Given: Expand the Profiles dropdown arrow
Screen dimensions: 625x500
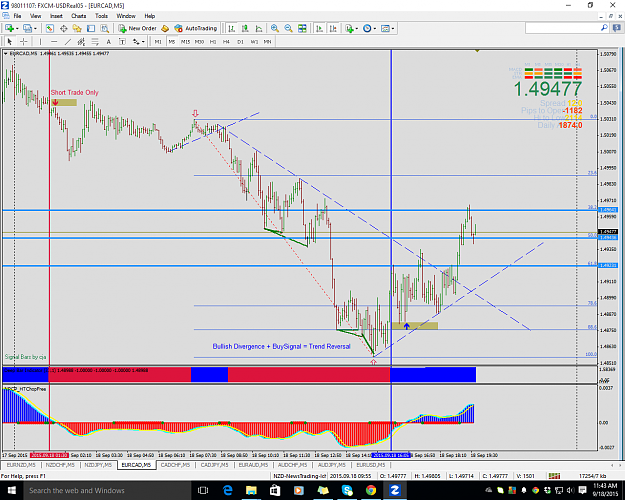Looking at the screenshot, I should [x=35, y=28].
